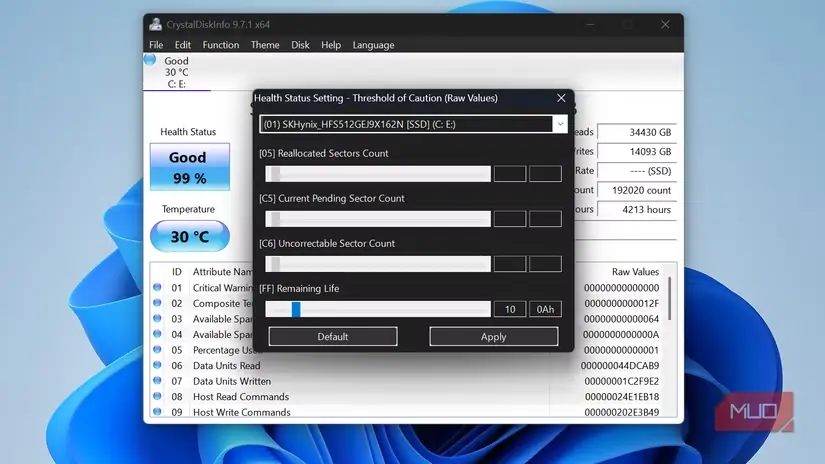Expand the SKHynix disk selection dropdown
This screenshot has height=464, width=825.
[413, 124]
